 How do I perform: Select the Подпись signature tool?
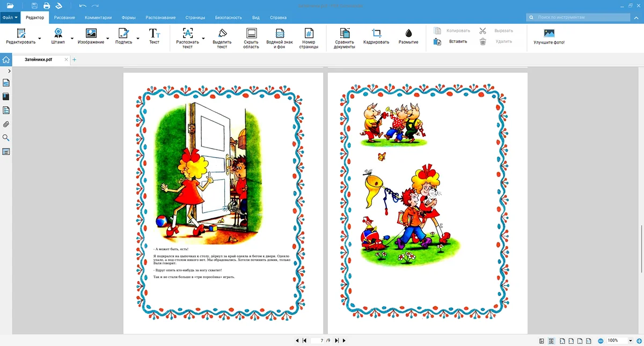(123, 36)
